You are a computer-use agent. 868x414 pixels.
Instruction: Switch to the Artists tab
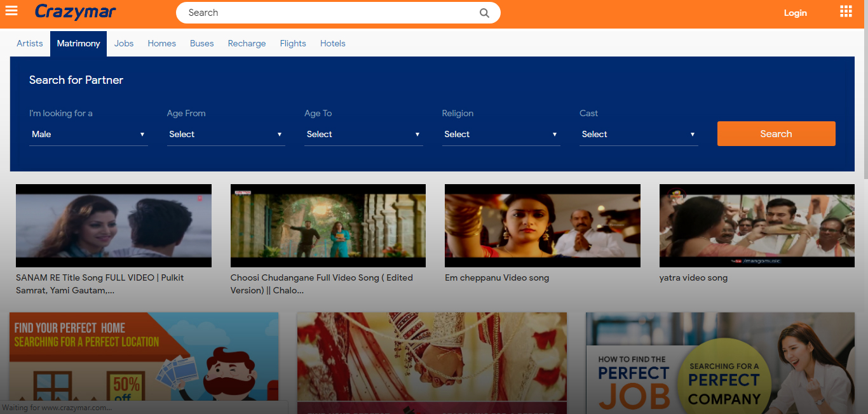(30, 43)
